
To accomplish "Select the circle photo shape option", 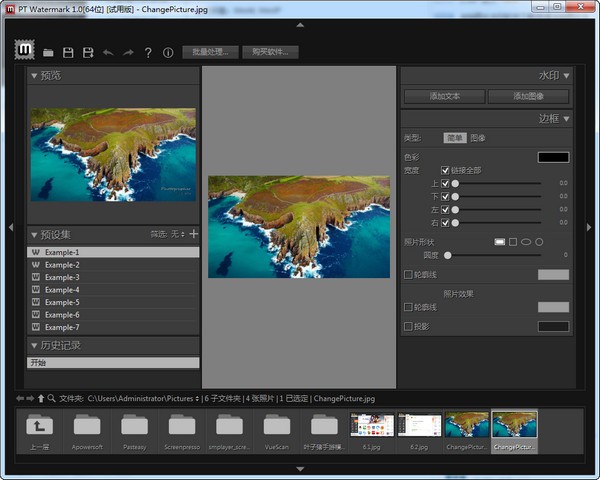I will [x=539, y=241].
